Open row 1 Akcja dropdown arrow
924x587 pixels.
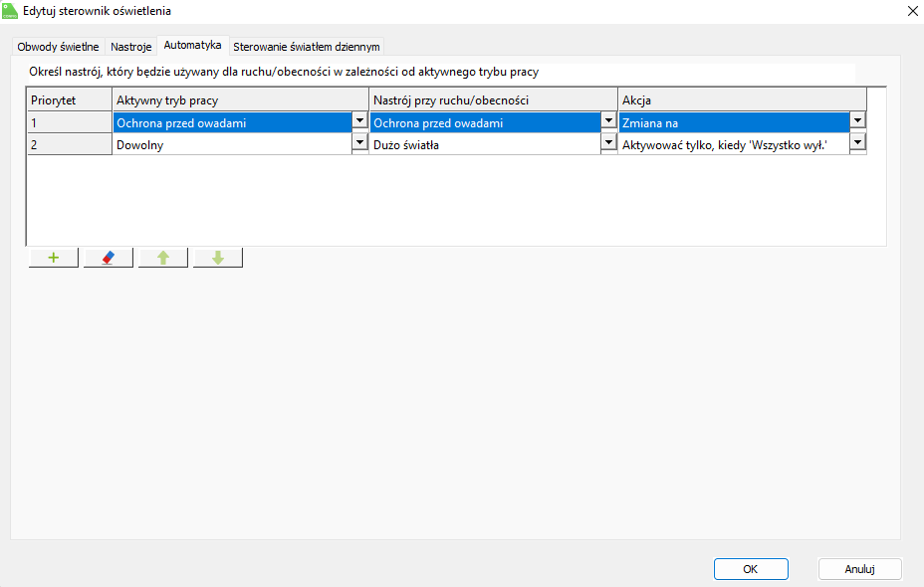[x=856, y=121]
